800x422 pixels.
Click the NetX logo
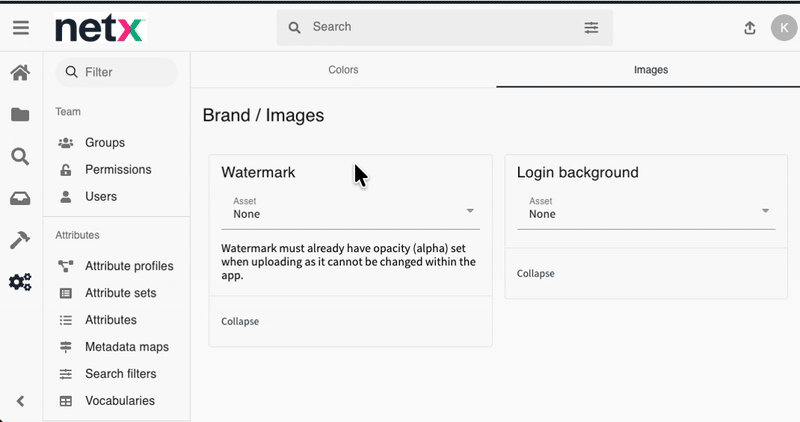click(100, 28)
